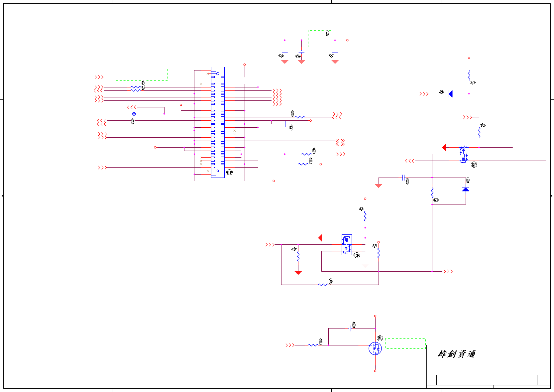Click the blue test point circle left of connector
554x392 pixels.
coord(134,114)
